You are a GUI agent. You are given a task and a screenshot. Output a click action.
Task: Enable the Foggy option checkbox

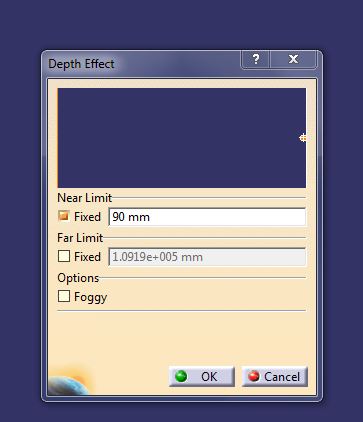(x=64, y=296)
